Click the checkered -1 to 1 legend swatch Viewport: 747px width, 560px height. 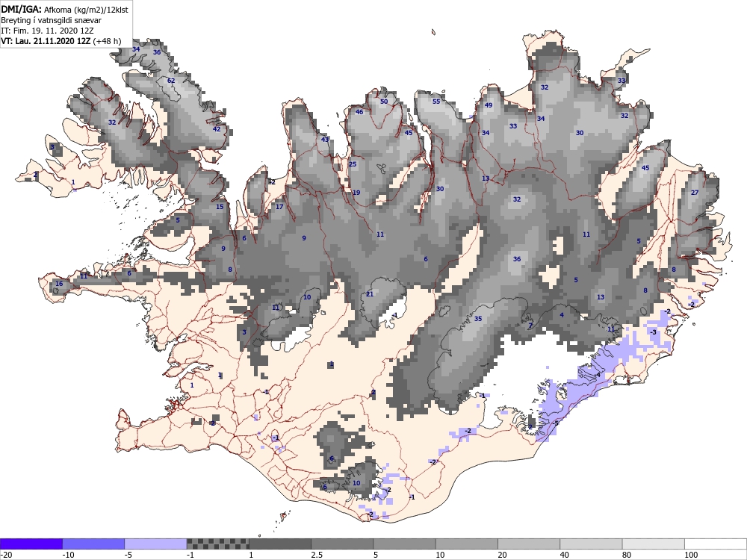[x=217, y=544]
